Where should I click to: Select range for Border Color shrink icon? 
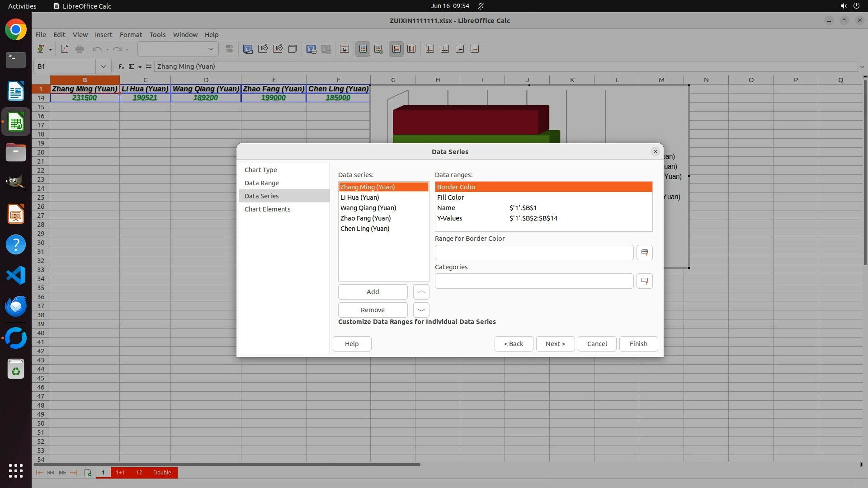[x=644, y=253]
